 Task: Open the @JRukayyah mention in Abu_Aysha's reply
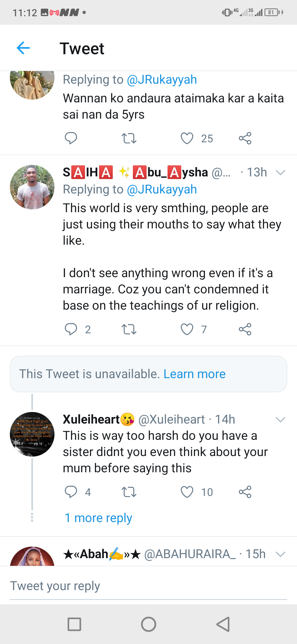pos(162,189)
